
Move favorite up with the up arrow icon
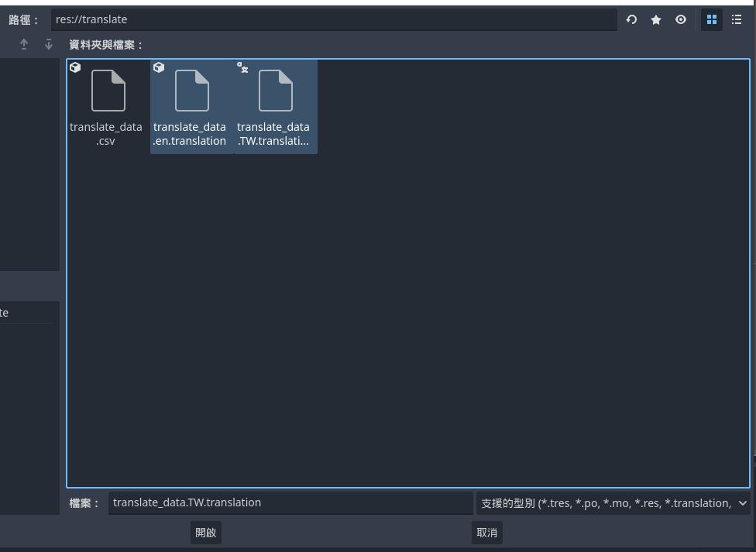click(x=23, y=45)
